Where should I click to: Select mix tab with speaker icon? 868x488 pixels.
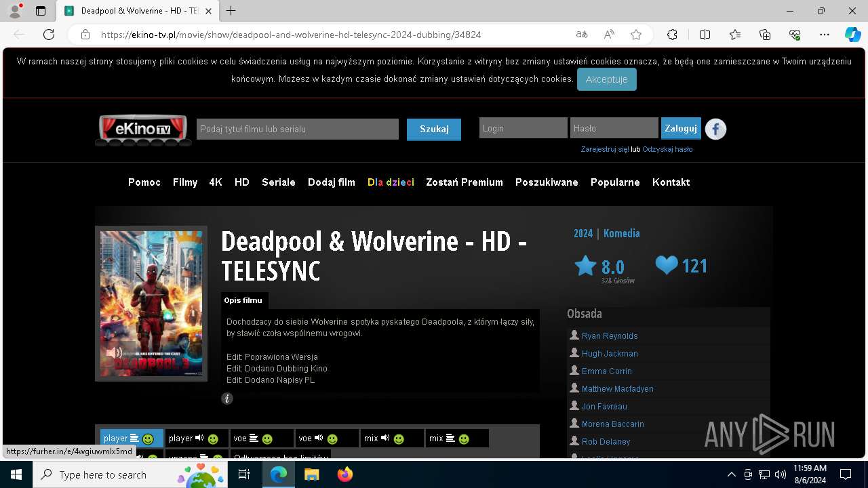coord(392,439)
